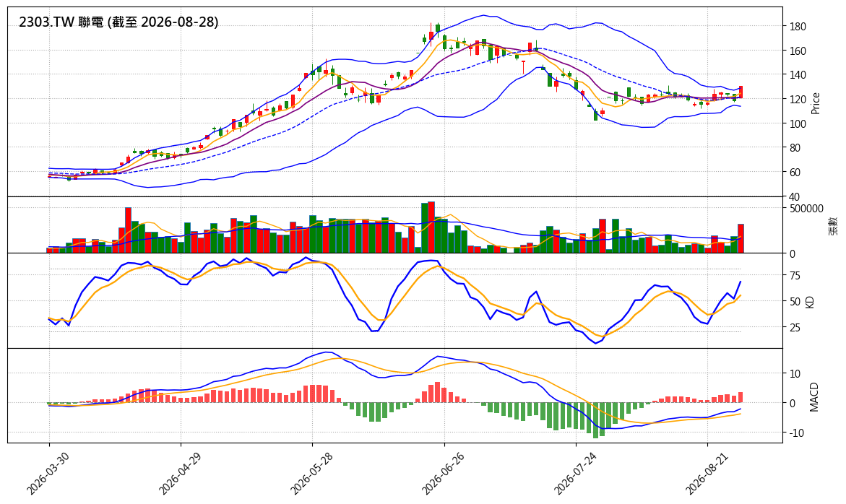Click the 2026-04-29 date label

(x=180, y=473)
